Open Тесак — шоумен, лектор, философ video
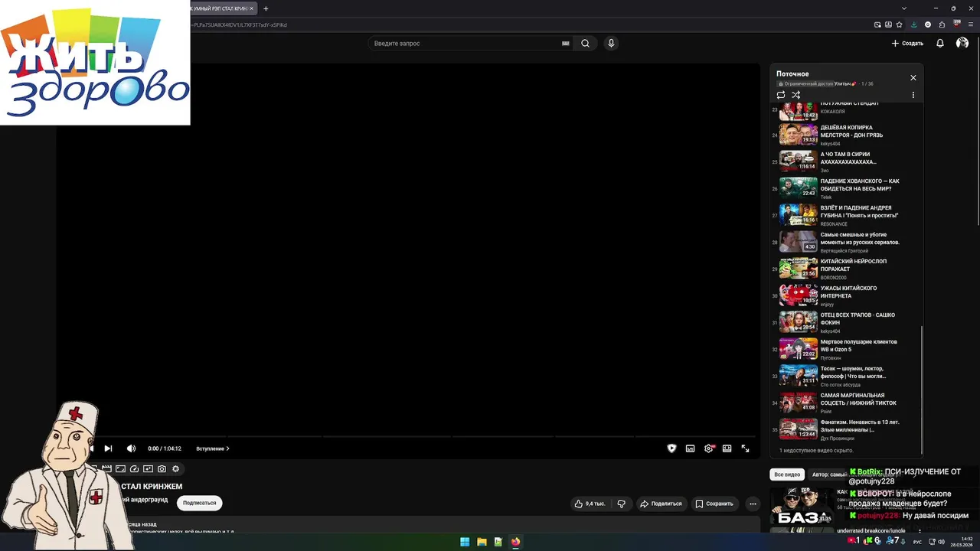Image resolution: width=980 pixels, height=551 pixels. tap(846, 376)
